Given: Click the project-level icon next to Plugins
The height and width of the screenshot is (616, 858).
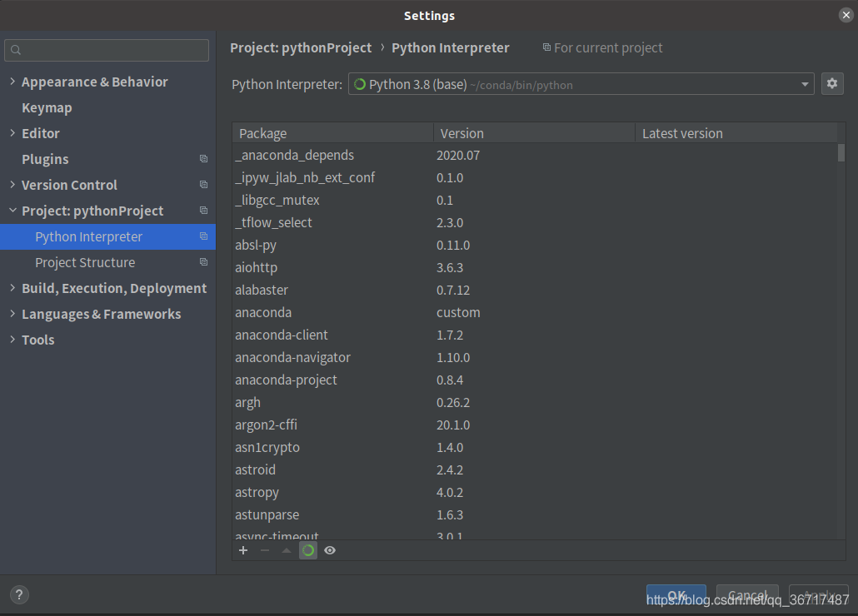Looking at the screenshot, I should [x=203, y=159].
